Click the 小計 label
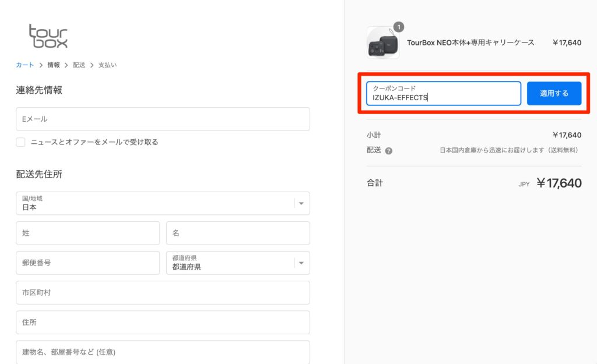The image size is (597, 364). (374, 135)
